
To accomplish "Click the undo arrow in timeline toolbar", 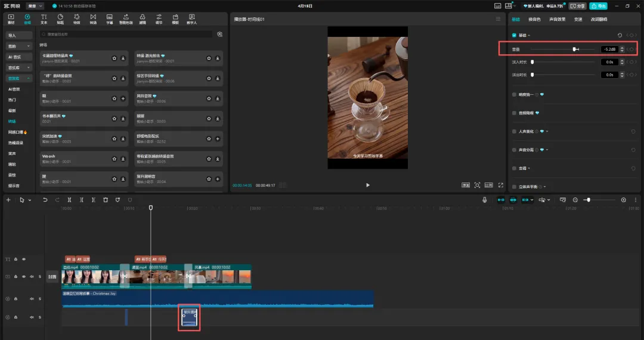I will coord(45,200).
